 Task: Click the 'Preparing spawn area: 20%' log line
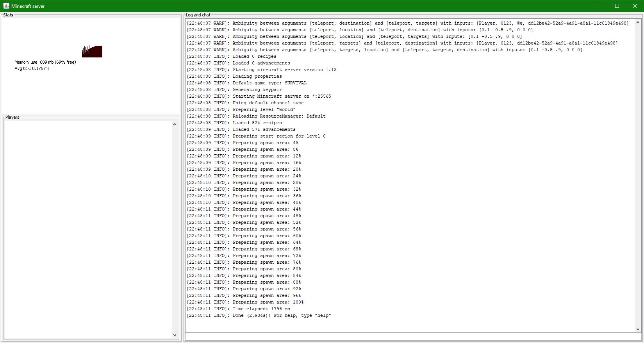pyautogui.click(x=244, y=170)
